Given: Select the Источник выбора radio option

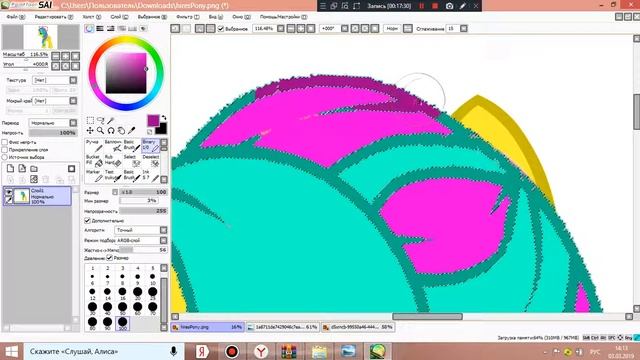Looking at the screenshot, I should pyautogui.click(x=5, y=157).
